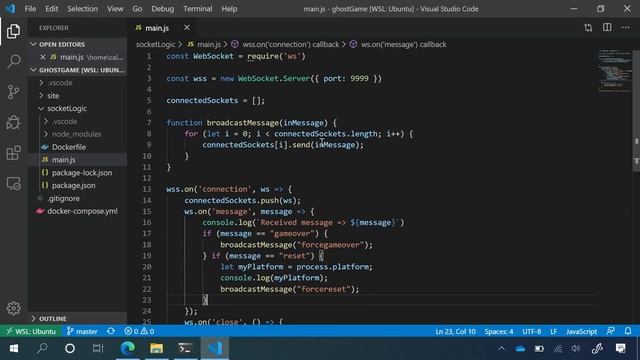Image resolution: width=640 pixels, height=360 pixels.
Task: Open the OneDrive tray icon
Action: 520,348
